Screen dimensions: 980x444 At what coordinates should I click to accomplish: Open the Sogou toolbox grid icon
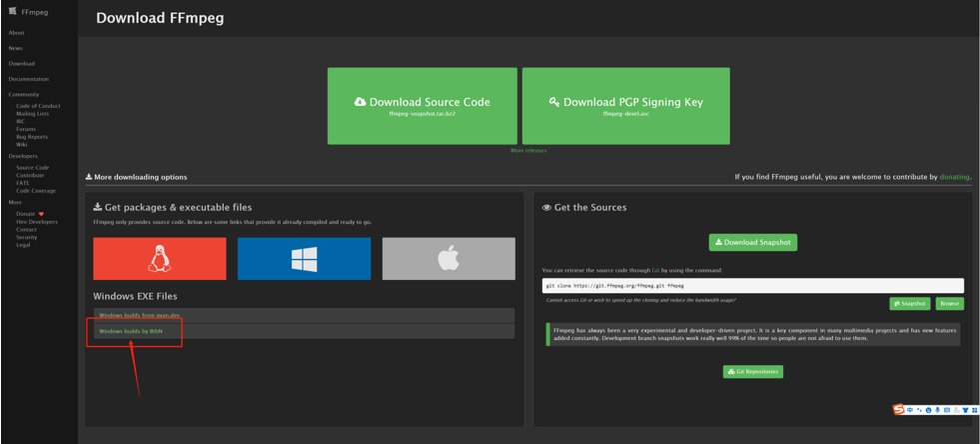coord(974,410)
